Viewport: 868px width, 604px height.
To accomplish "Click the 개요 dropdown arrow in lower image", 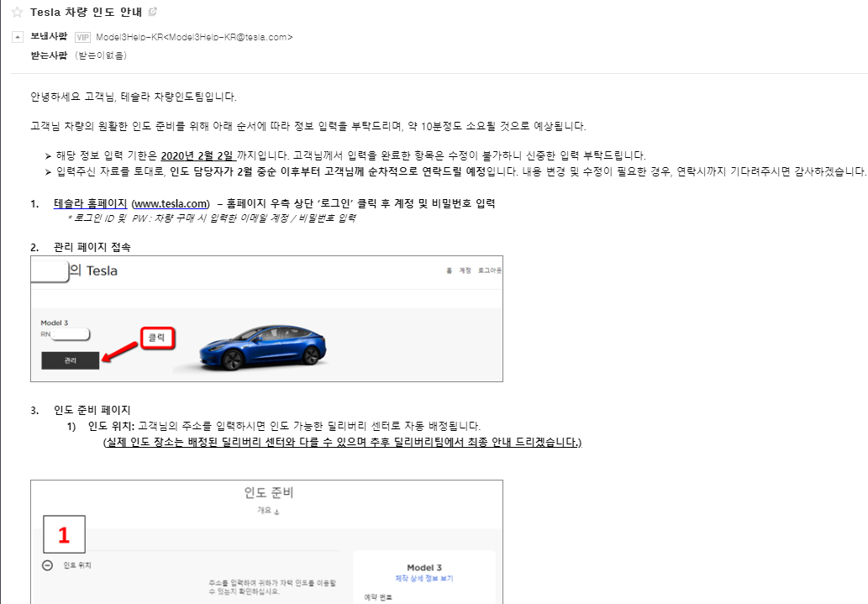I will [x=276, y=511].
